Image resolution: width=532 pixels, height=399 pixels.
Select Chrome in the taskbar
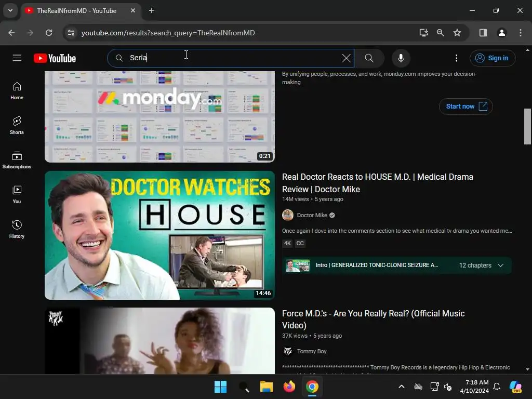pos(312,387)
